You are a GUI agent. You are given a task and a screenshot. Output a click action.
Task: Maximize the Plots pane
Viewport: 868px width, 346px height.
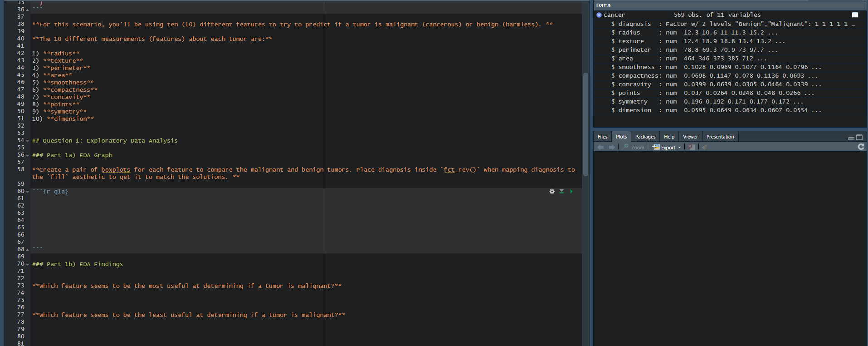pyautogui.click(x=859, y=137)
